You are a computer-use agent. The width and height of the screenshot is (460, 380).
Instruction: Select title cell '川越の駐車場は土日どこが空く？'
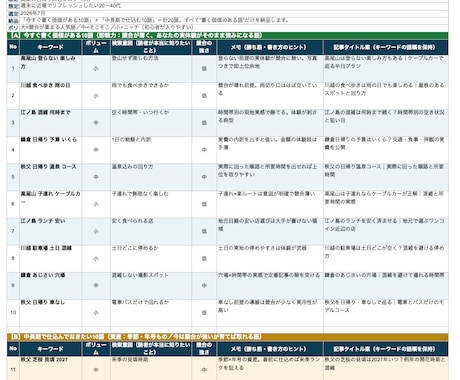[x=385, y=258]
